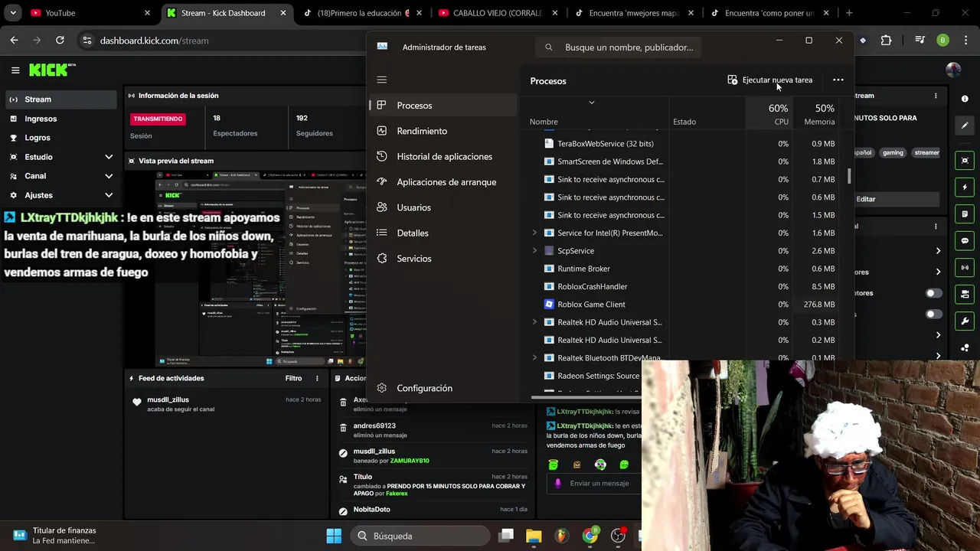Click the Task Manager horizontal scrollbar
The image size is (980, 551).
pyautogui.click(x=586, y=397)
